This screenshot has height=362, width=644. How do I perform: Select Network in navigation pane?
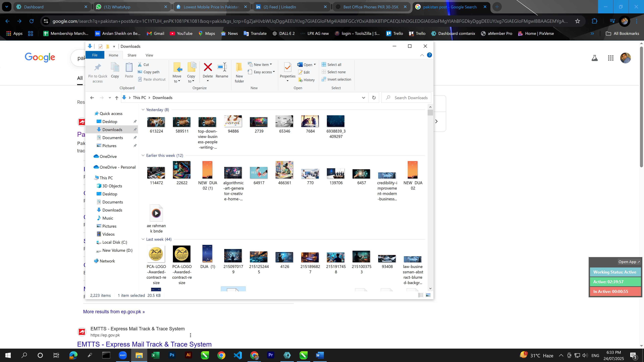coord(104,261)
